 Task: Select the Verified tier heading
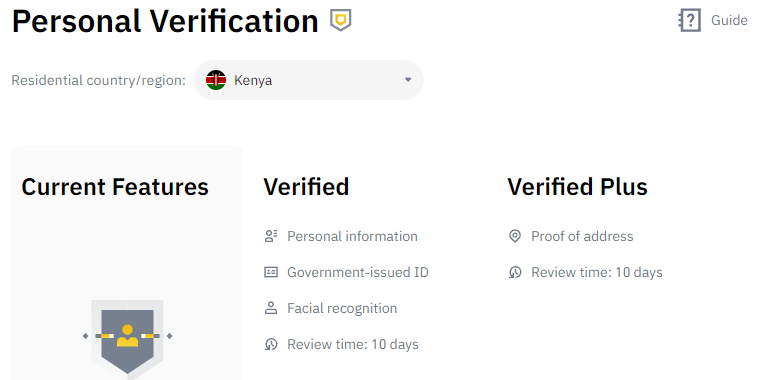coord(307,187)
